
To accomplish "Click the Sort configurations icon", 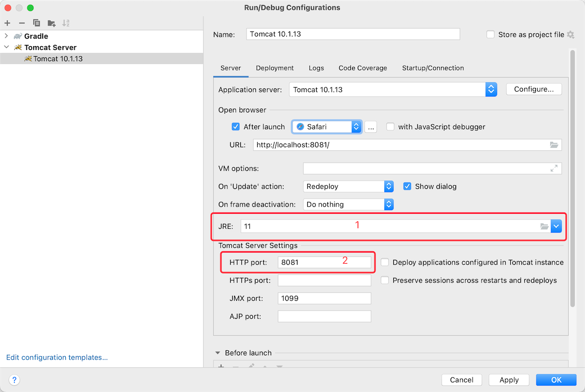I will (x=66, y=23).
